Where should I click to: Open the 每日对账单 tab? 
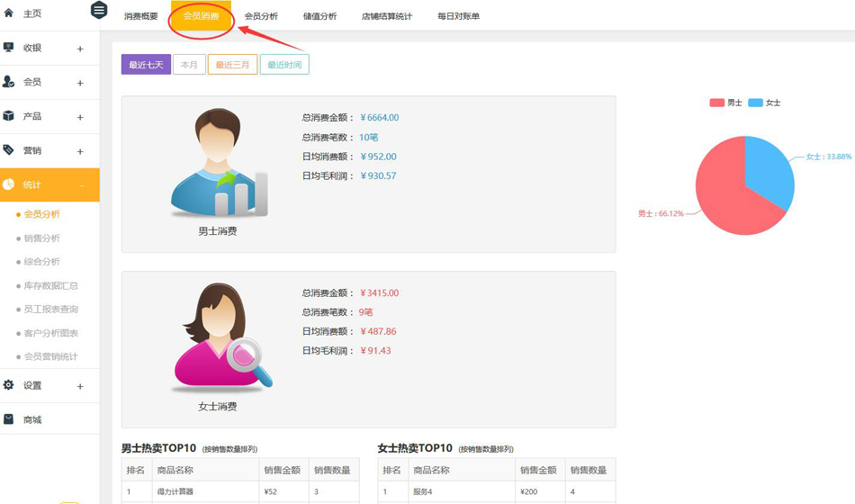click(x=458, y=16)
